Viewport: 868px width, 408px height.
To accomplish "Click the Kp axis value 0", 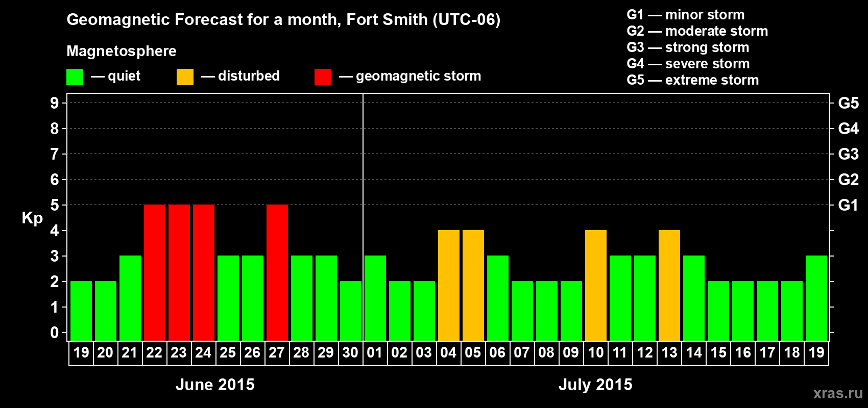I will [x=54, y=333].
